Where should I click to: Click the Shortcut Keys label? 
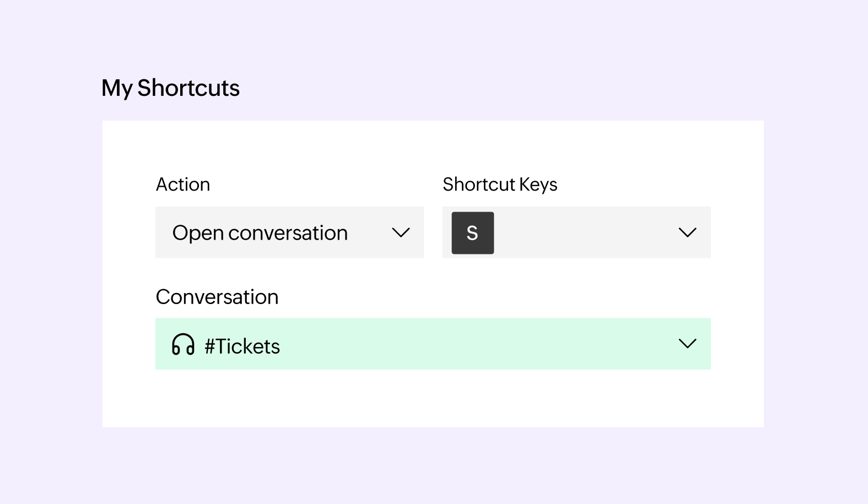(500, 185)
